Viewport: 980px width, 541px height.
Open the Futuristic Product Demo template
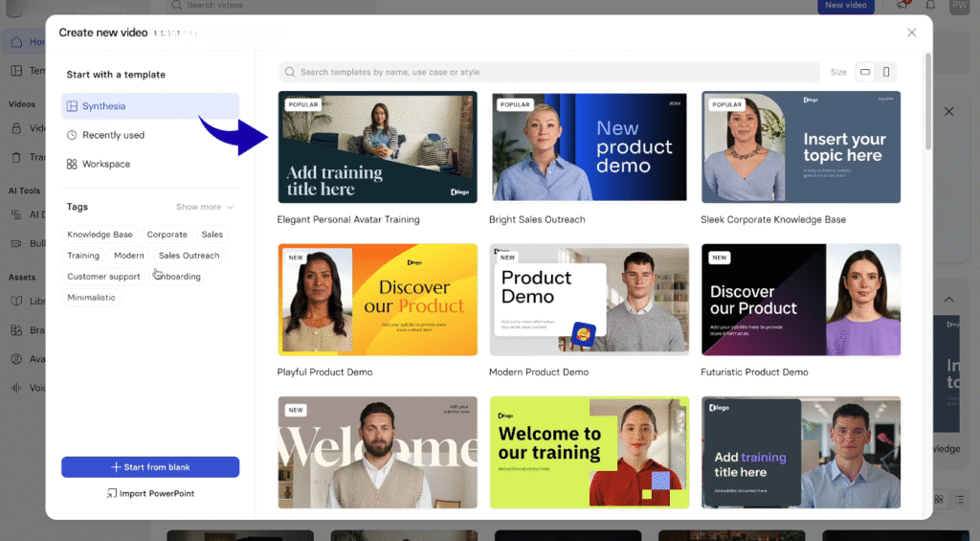tap(800, 300)
